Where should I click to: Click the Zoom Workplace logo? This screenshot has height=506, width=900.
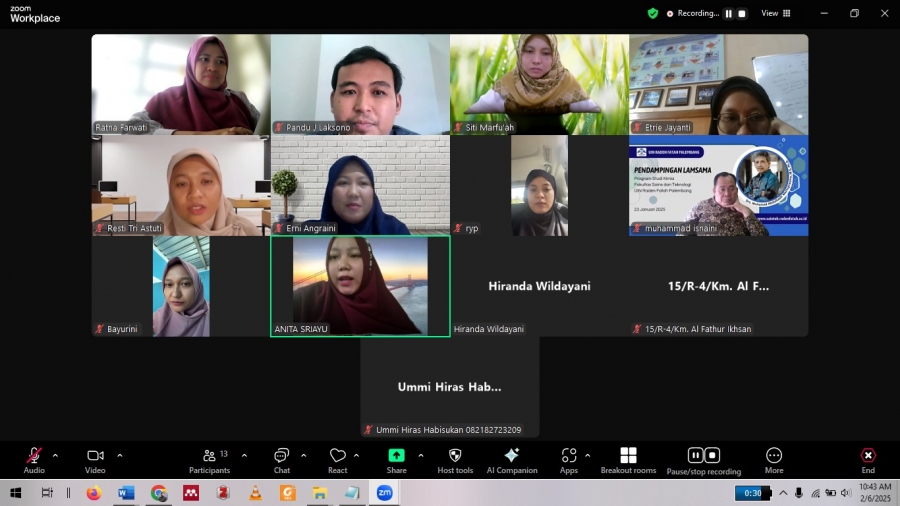click(x=35, y=14)
